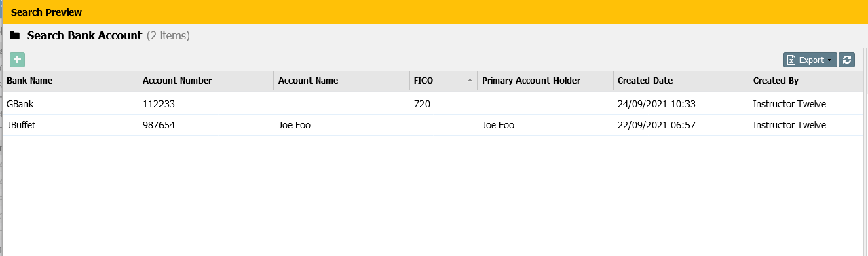The height and width of the screenshot is (256, 868).
Task: Click the green plus add button
Action: [x=17, y=60]
